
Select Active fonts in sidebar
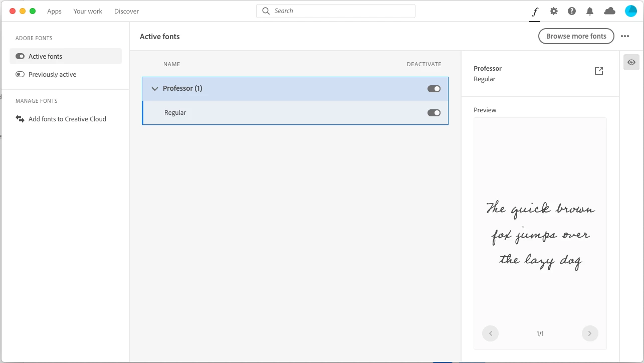pyautogui.click(x=66, y=56)
